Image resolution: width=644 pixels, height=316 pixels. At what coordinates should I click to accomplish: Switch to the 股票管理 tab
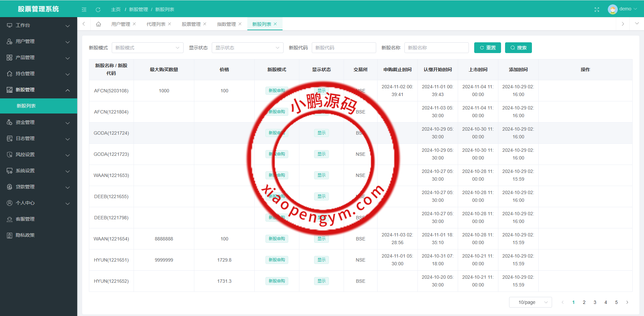[191, 24]
